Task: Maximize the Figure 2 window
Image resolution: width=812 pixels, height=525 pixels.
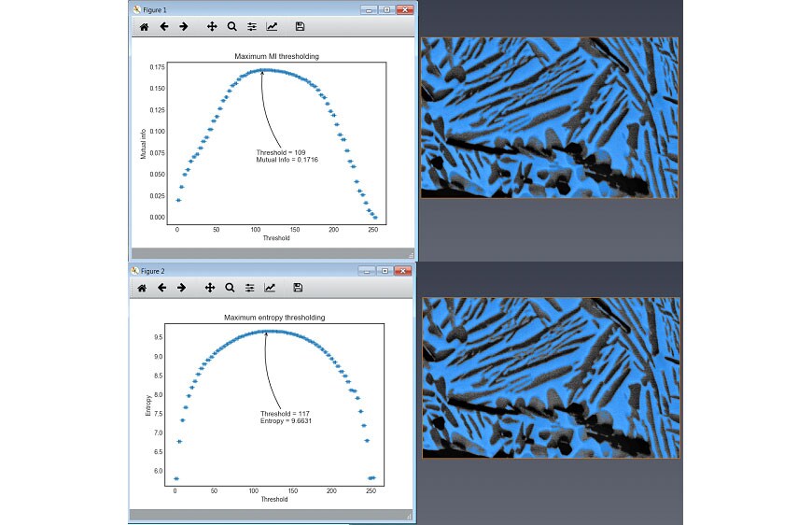Action: pos(384,270)
